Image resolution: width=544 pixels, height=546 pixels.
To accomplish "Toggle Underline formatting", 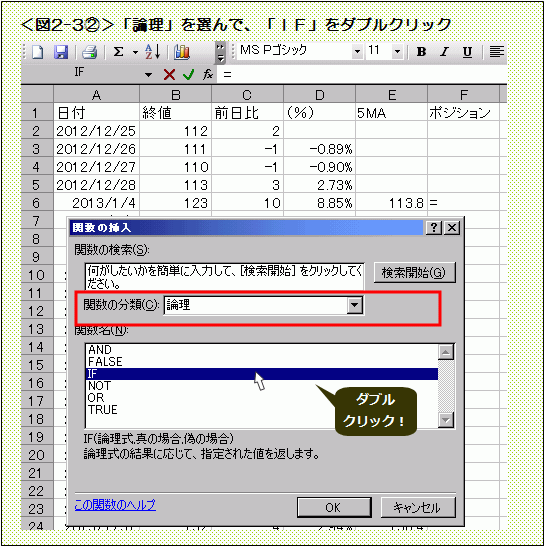I will click(x=467, y=52).
